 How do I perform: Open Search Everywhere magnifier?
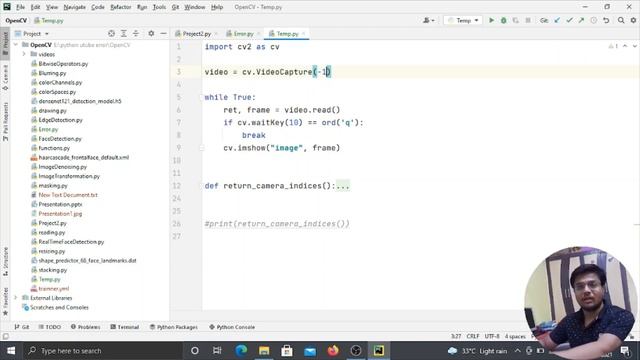click(x=621, y=20)
